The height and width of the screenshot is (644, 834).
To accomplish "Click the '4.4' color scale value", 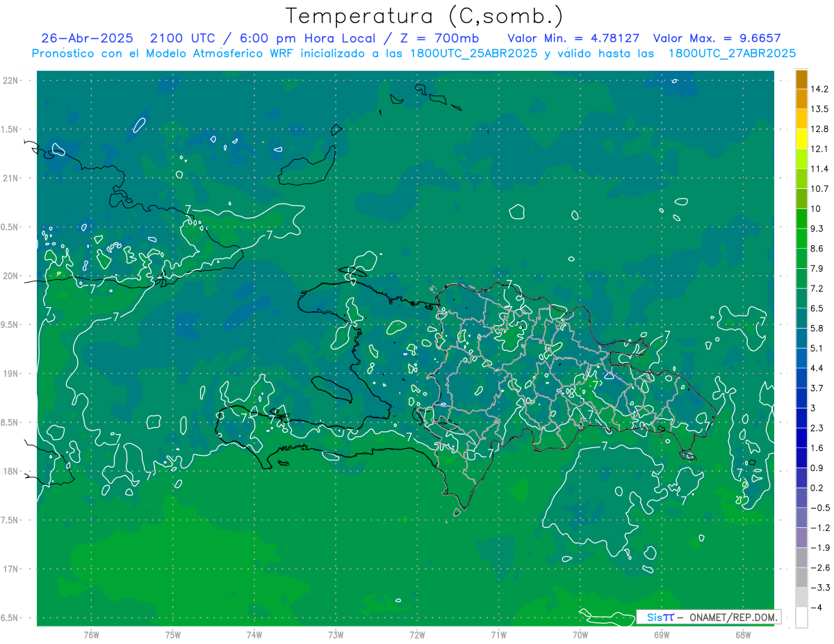I will (x=817, y=368).
